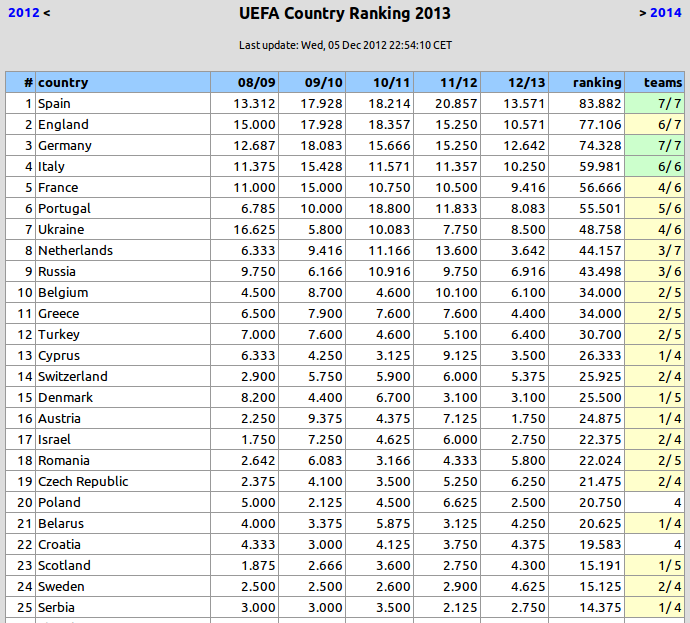Click the '08/09' column header
This screenshot has width=690, height=623.
(244, 82)
